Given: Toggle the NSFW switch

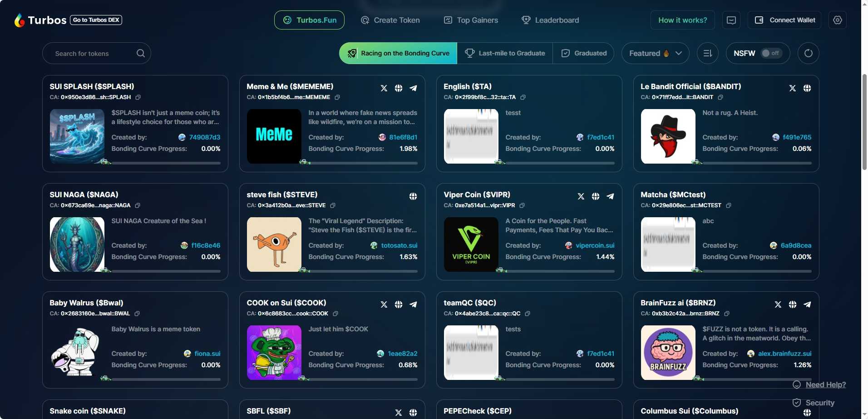Looking at the screenshot, I should click(x=770, y=53).
